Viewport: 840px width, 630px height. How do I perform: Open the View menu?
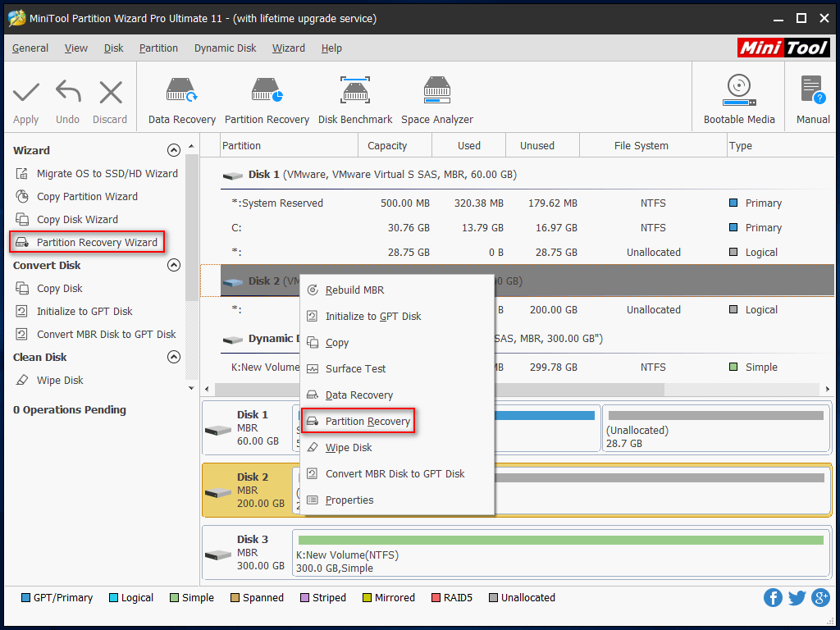(x=76, y=48)
